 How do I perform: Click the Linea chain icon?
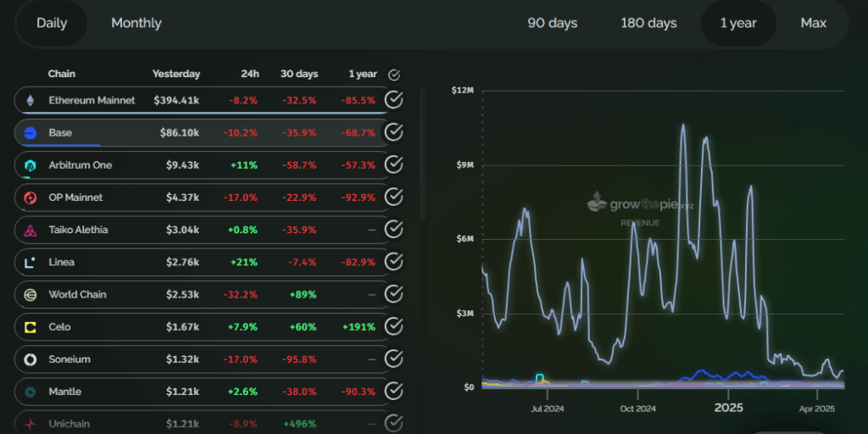coord(31,263)
